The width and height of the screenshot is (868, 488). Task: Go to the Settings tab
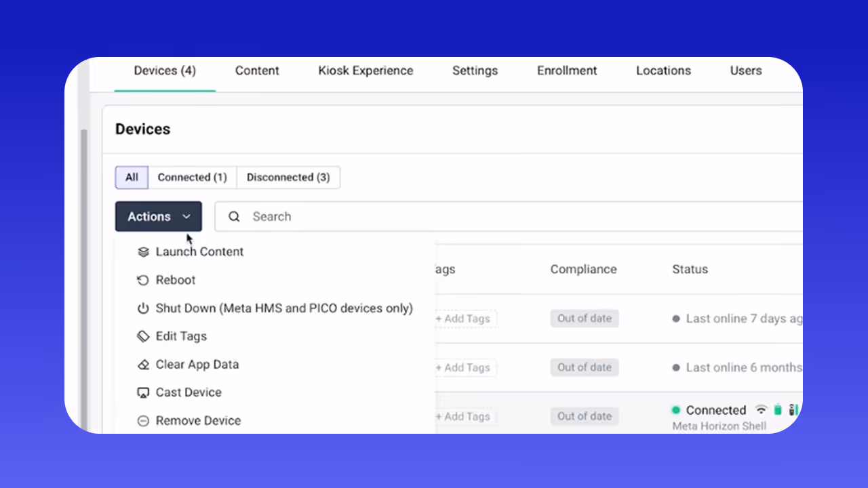[x=475, y=70]
